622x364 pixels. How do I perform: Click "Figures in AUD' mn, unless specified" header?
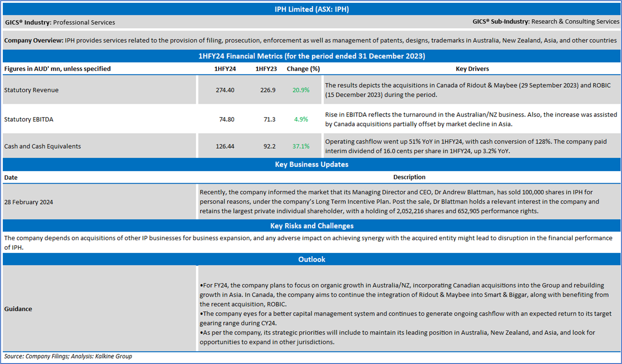[x=57, y=69]
